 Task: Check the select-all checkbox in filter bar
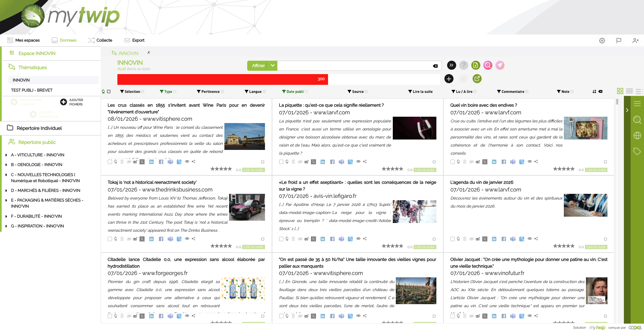[x=109, y=92]
